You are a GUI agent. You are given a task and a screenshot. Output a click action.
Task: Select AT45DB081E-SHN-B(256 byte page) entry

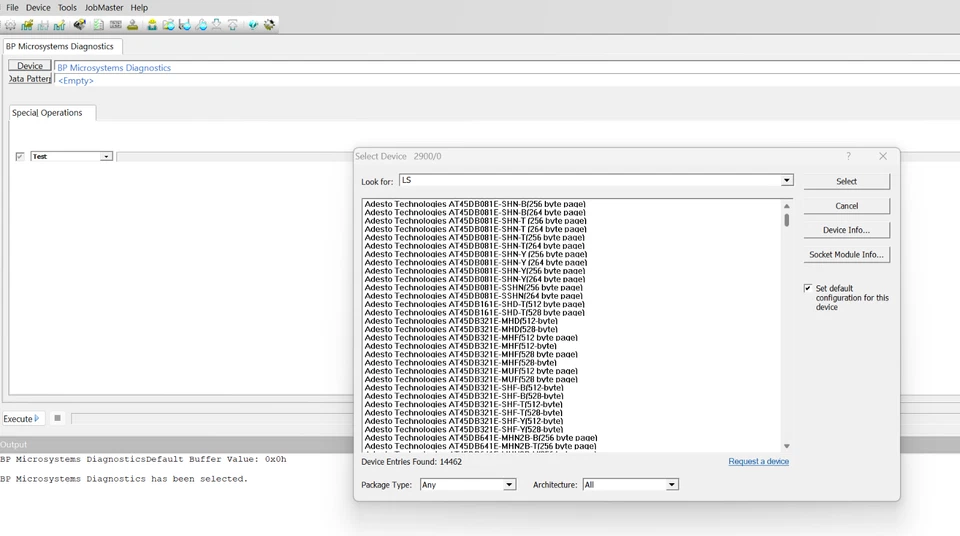click(474, 204)
